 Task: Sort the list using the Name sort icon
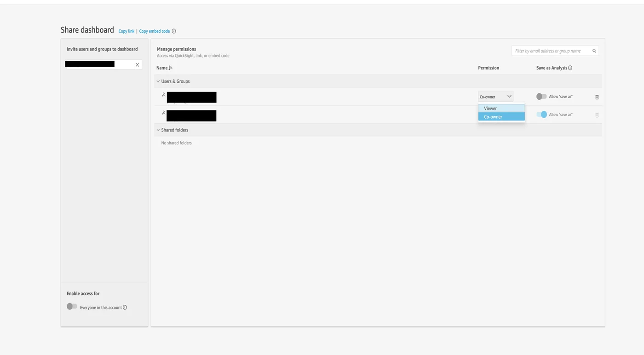171,68
